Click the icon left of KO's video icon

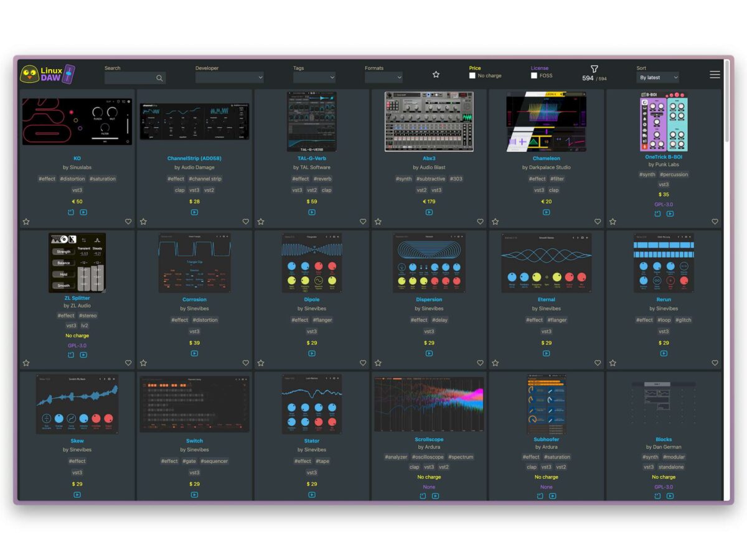click(71, 212)
